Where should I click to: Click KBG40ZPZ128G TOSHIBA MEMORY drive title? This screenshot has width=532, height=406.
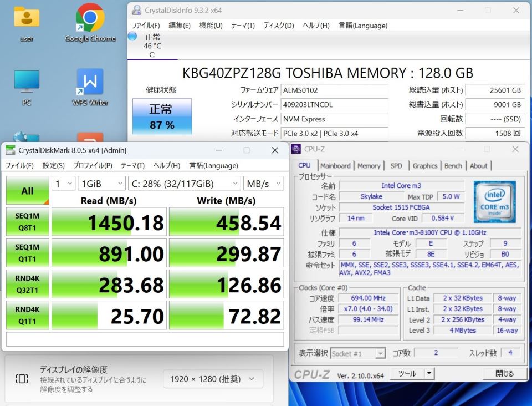click(x=328, y=73)
